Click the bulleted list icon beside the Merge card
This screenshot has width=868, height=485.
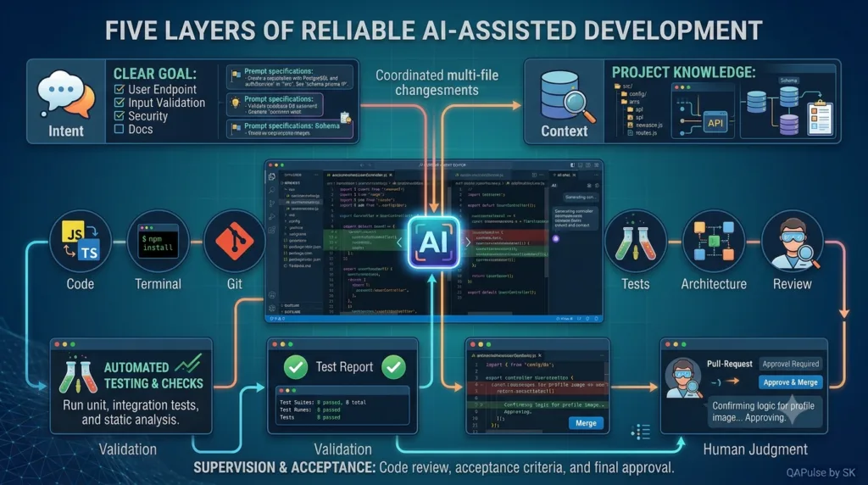(641, 432)
